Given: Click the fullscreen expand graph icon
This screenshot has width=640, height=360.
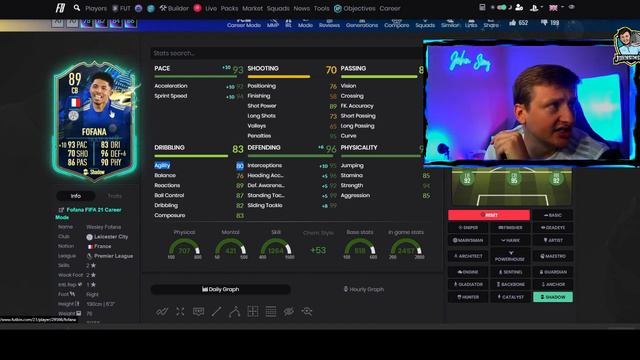Looking at the screenshot, I should click(180, 311).
